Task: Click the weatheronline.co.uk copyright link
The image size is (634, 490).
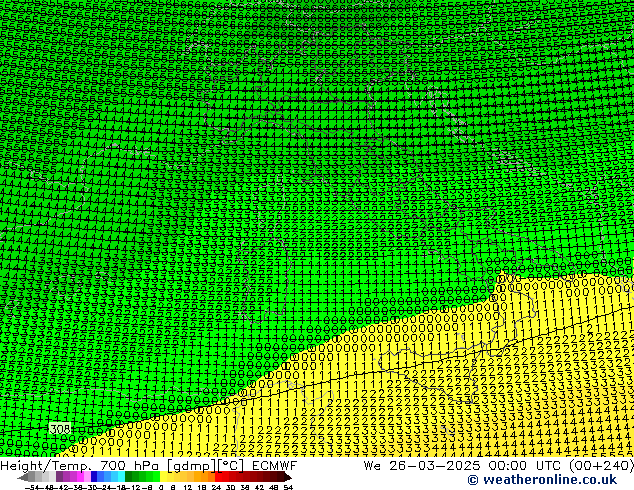Action: pos(542,480)
